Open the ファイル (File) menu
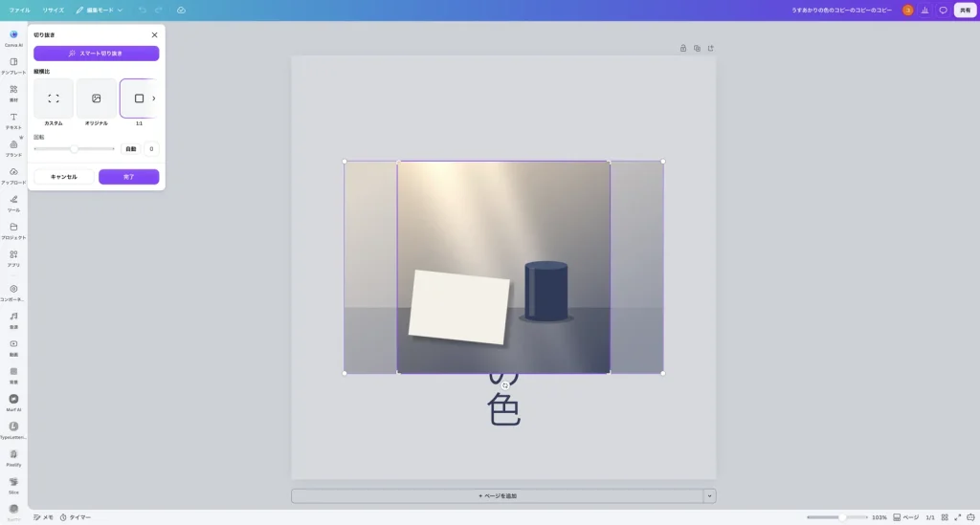This screenshot has height=525, width=980. click(x=19, y=10)
